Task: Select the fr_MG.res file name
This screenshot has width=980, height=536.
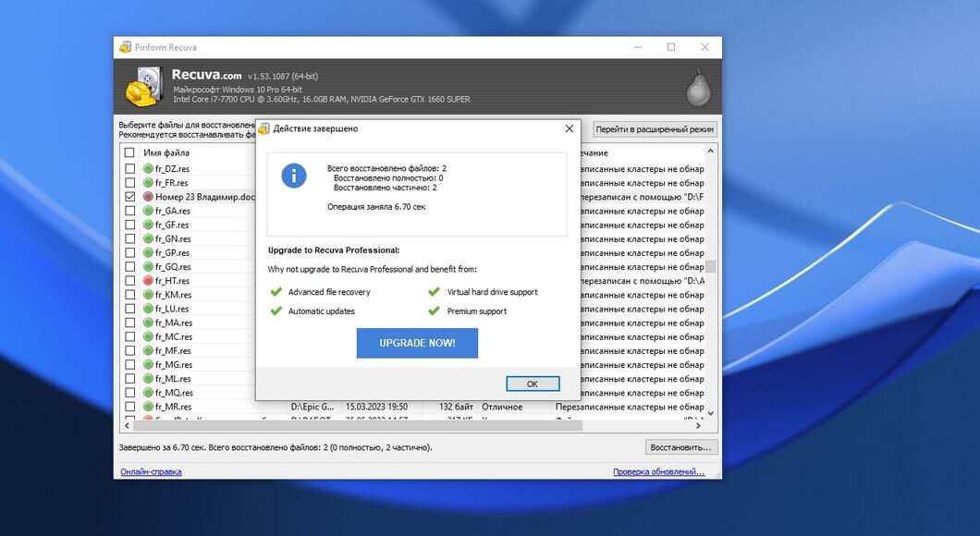Action: [x=174, y=364]
